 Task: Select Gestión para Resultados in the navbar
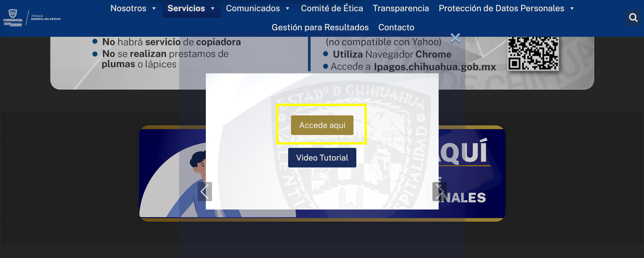tap(320, 27)
